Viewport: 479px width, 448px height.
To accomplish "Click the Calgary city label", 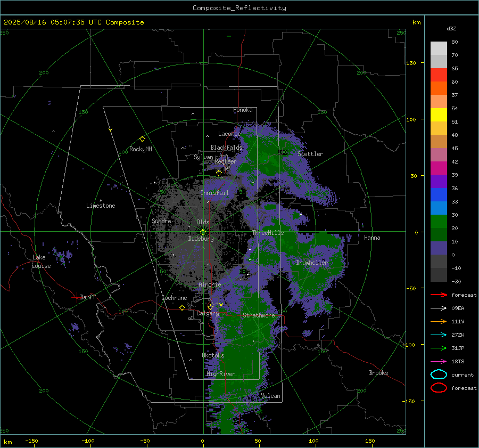I will coord(208,313).
